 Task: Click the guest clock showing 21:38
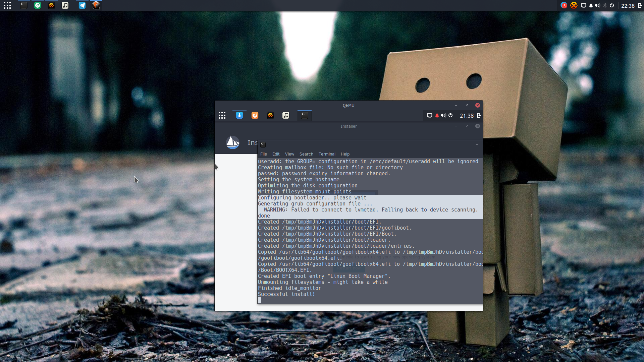(467, 116)
